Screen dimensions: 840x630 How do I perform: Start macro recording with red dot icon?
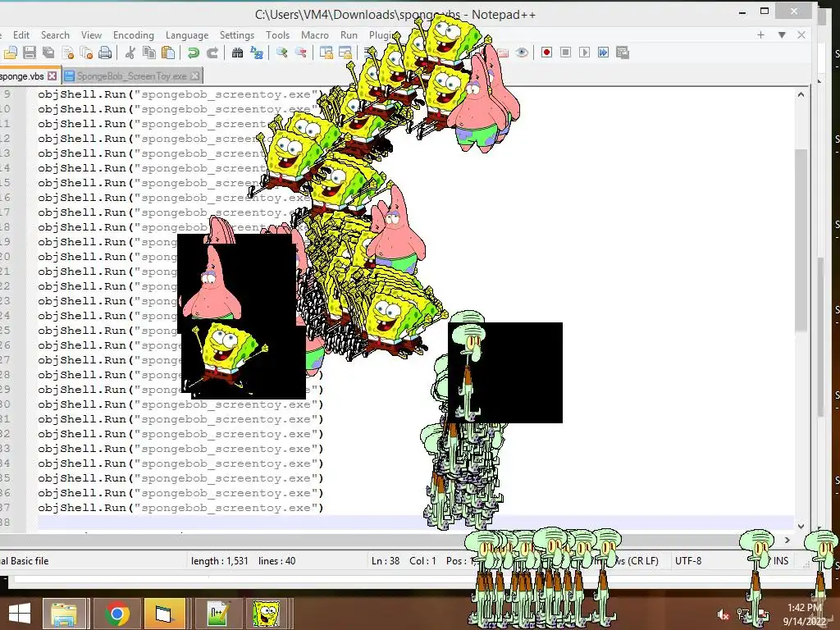546,52
